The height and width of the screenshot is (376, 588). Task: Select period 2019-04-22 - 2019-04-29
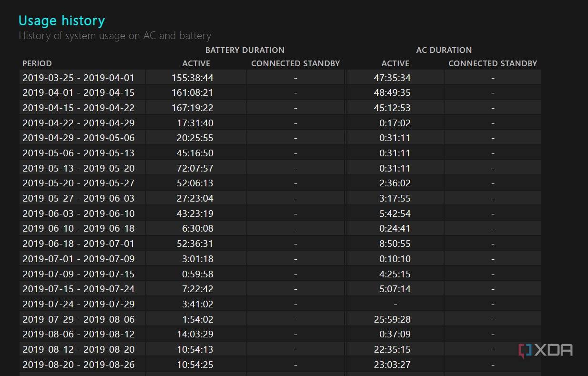79,123
